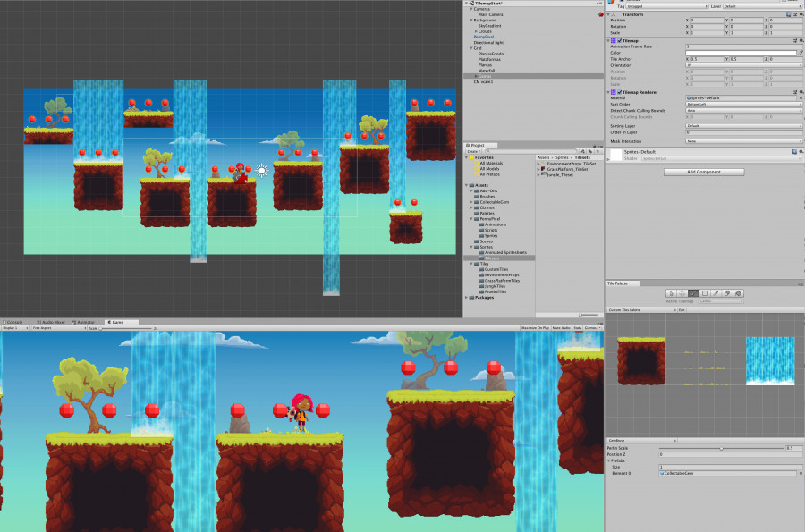Open the Sorting Layer dropdown

point(744,126)
